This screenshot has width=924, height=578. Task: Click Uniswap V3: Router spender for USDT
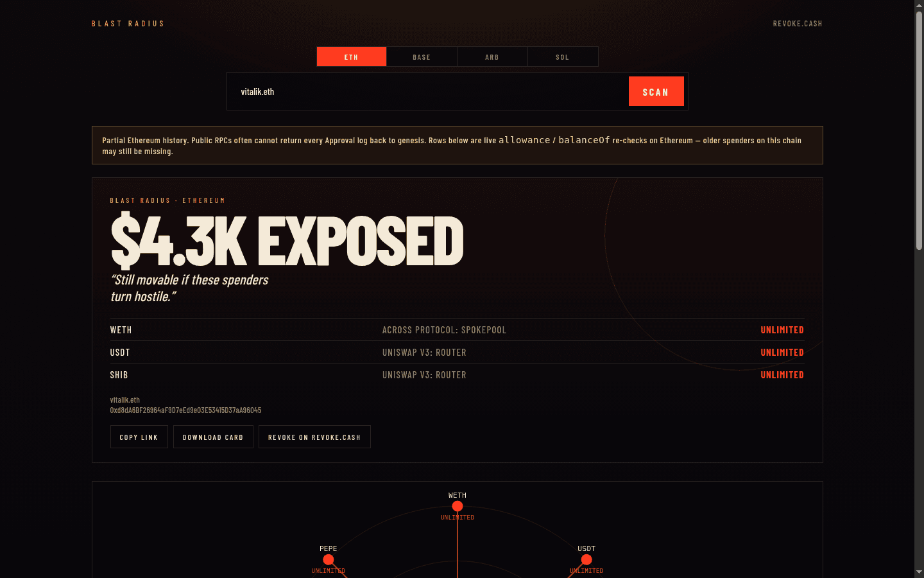click(x=424, y=353)
